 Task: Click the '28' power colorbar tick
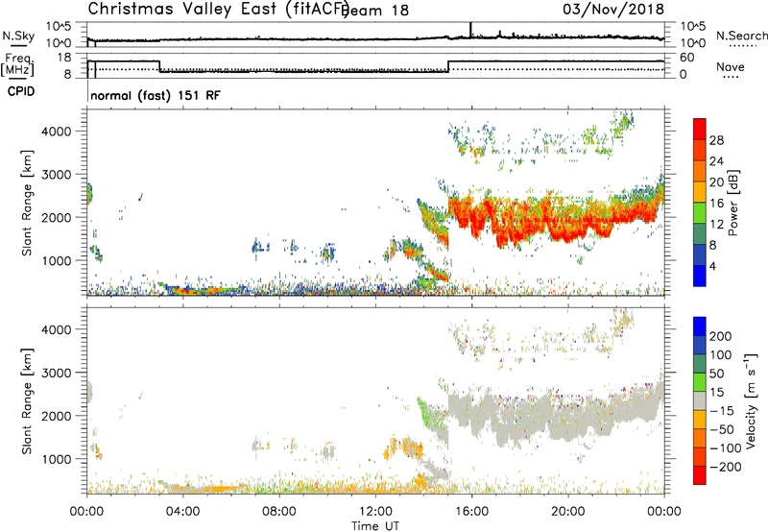click(x=716, y=140)
